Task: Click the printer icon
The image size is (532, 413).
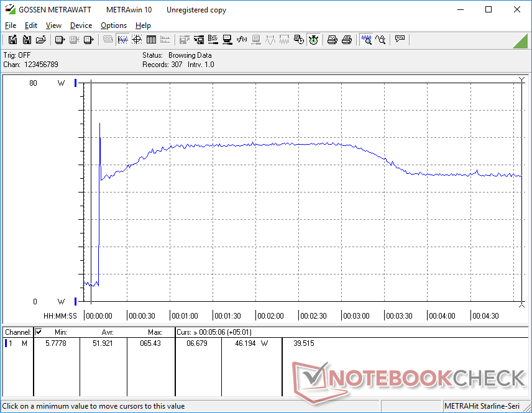Action: 346,40
